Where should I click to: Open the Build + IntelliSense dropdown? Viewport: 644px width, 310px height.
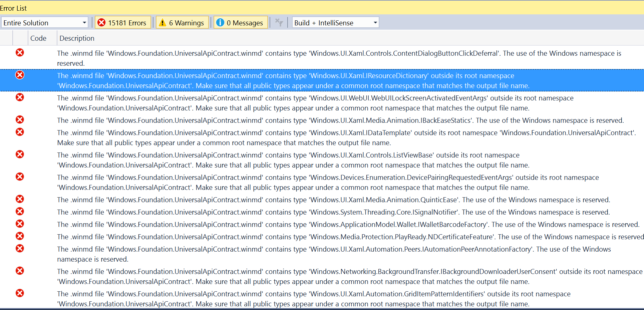pos(335,23)
